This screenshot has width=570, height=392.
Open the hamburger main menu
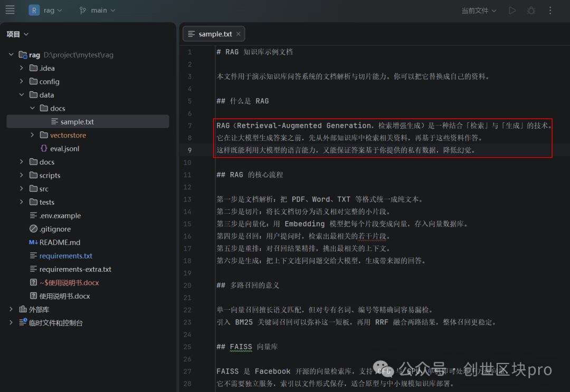[x=10, y=10]
